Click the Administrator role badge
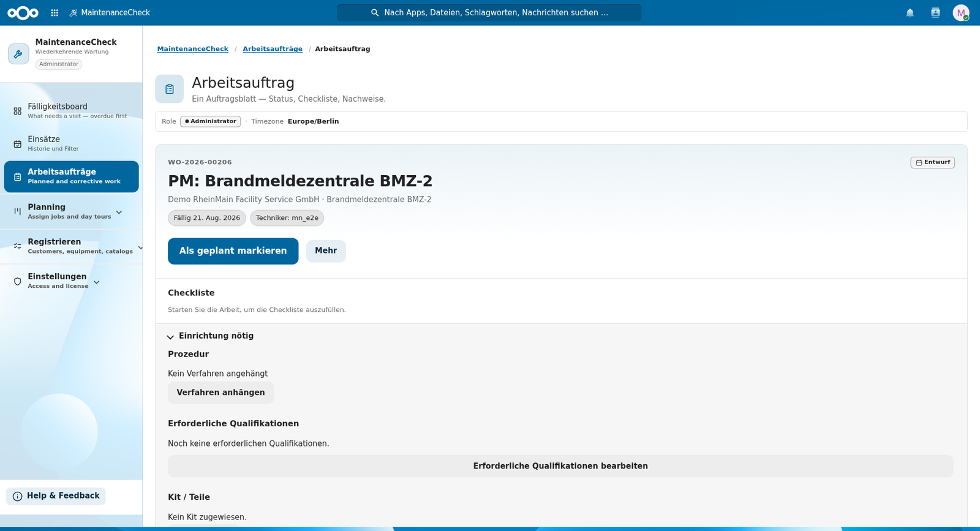This screenshot has height=531, width=980. pyautogui.click(x=210, y=121)
